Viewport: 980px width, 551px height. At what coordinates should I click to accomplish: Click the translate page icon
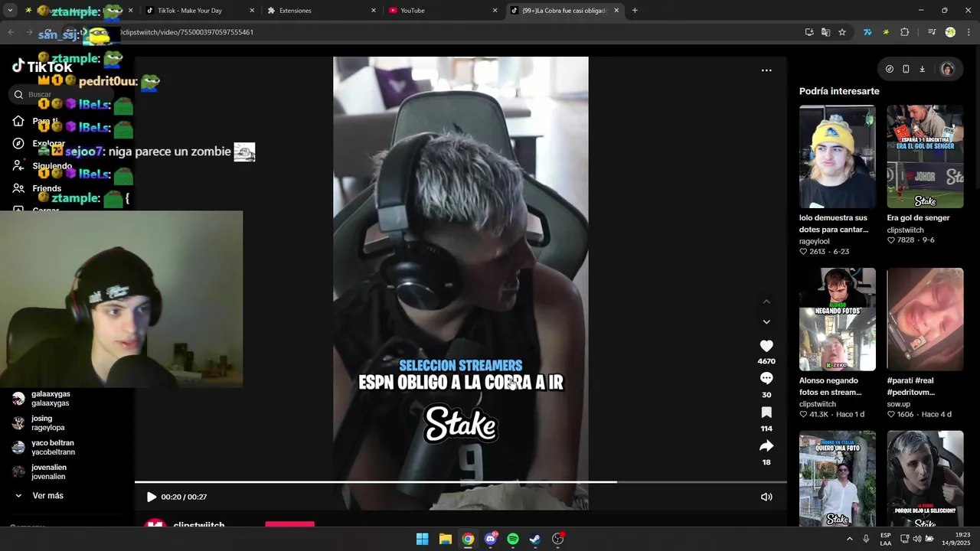tap(825, 32)
